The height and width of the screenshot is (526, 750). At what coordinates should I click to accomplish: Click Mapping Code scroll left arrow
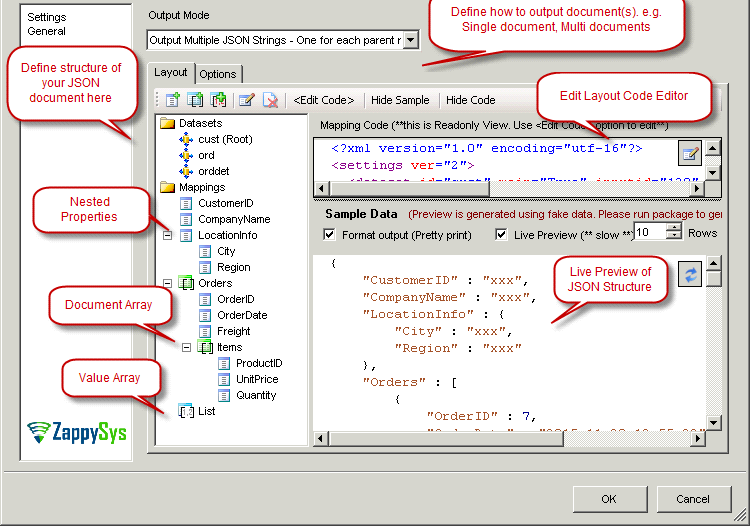tap(321, 188)
